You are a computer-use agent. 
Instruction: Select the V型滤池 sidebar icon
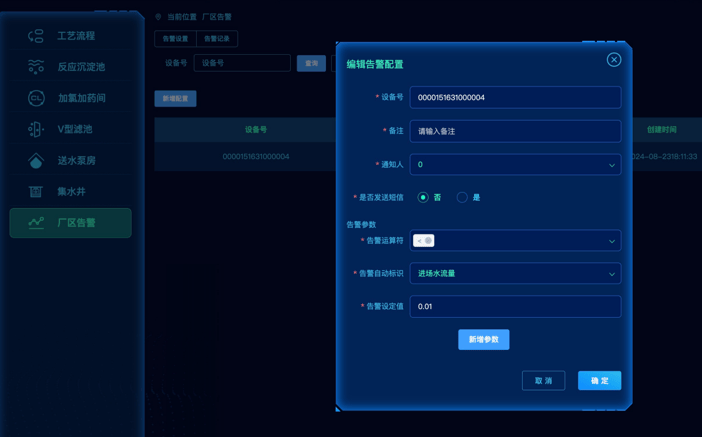[36, 129]
